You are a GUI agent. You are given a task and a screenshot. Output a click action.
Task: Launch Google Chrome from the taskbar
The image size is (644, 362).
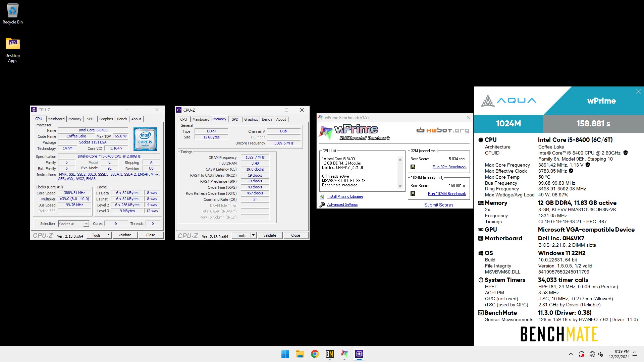[315, 354]
